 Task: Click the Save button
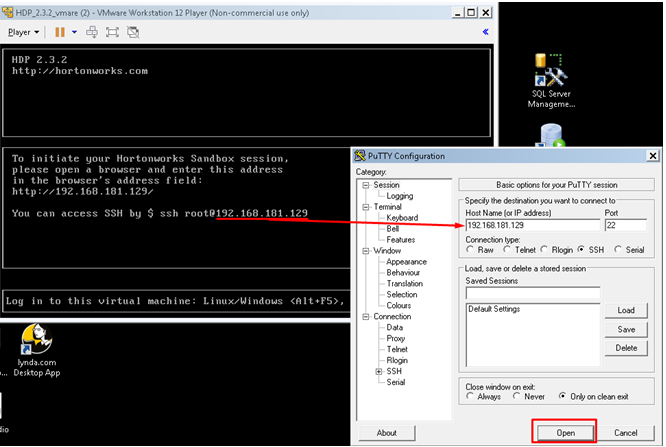coord(626,329)
